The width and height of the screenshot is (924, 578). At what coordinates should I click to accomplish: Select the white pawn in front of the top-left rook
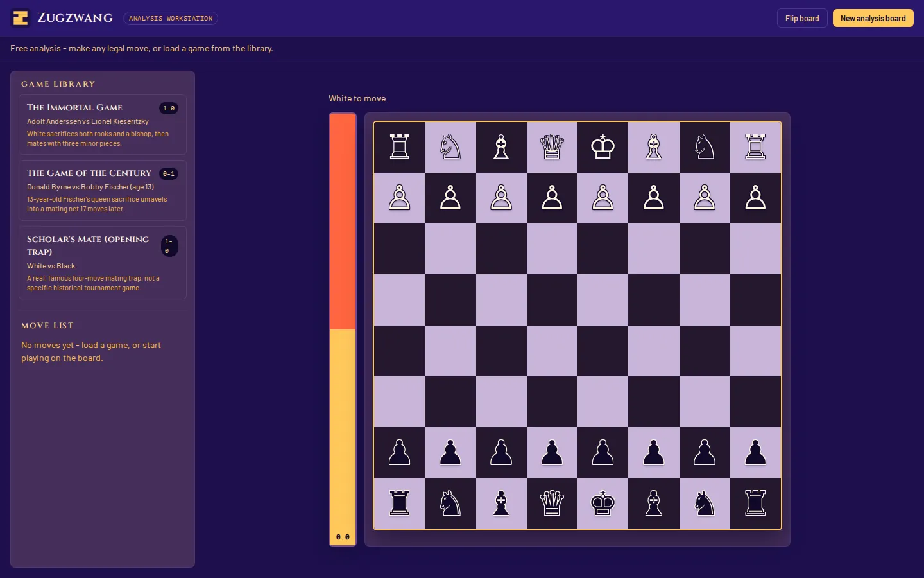click(399, 198)
